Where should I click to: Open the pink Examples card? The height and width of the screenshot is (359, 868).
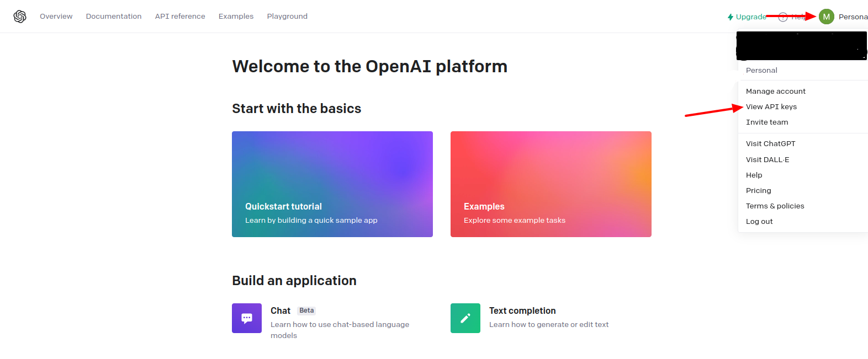click(x=551, y=184)
